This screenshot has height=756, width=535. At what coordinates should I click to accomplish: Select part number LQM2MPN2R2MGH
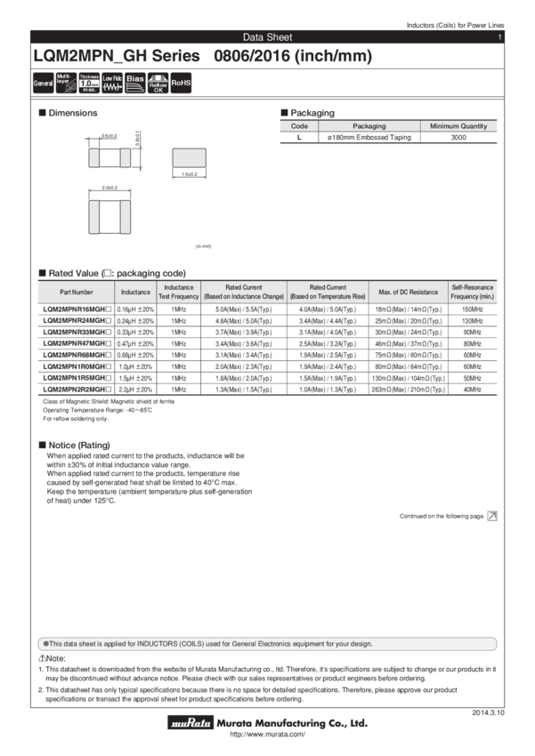(77, 389)
